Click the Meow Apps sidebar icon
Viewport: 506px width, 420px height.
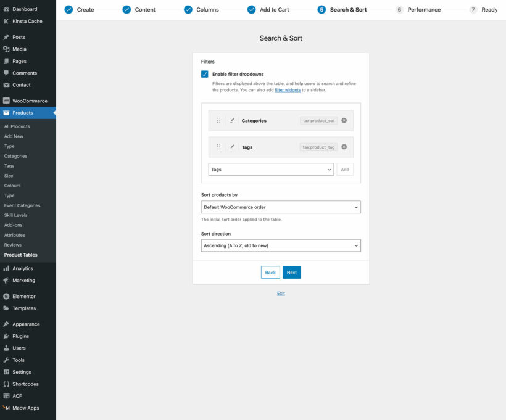6,408
